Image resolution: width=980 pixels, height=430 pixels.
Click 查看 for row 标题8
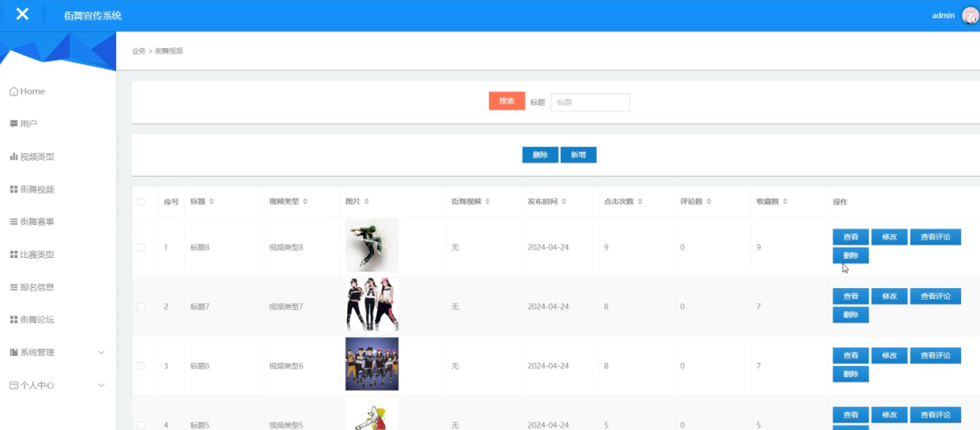point(851,237)
